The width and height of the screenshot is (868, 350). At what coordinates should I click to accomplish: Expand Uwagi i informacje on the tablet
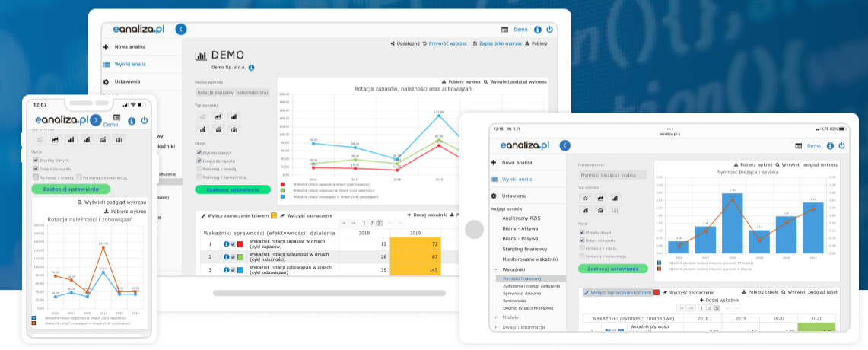(x=495, y=327)
